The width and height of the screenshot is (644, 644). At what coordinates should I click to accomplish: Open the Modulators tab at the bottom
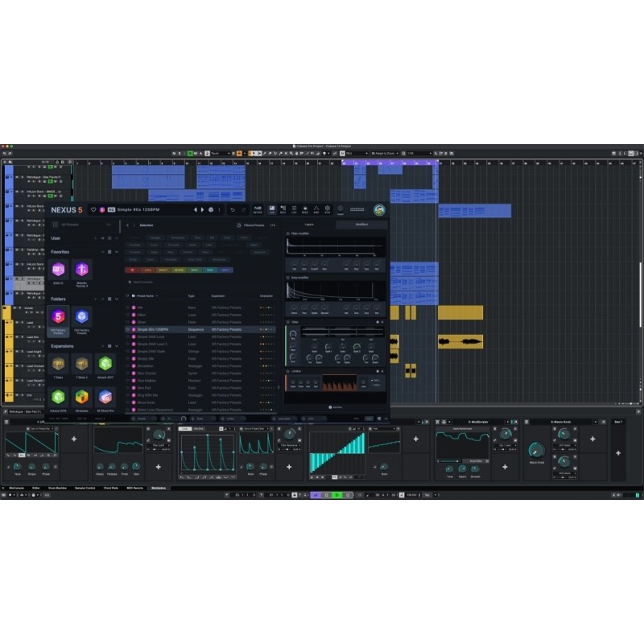coord(157,486)
